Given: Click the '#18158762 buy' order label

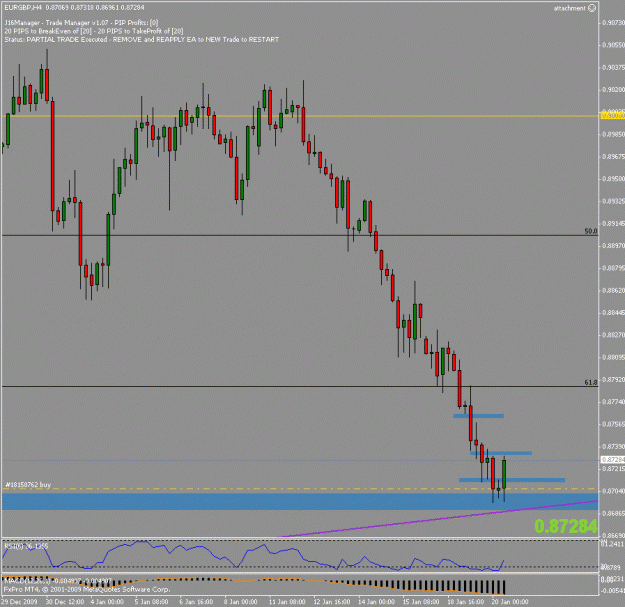Looking at the screenshot, I should pos(28,485).
